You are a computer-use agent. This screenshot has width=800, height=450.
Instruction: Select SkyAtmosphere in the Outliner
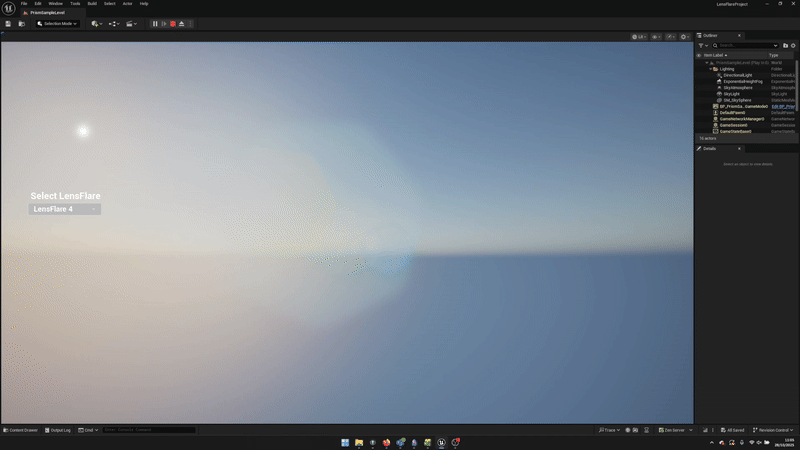point(739,87)
